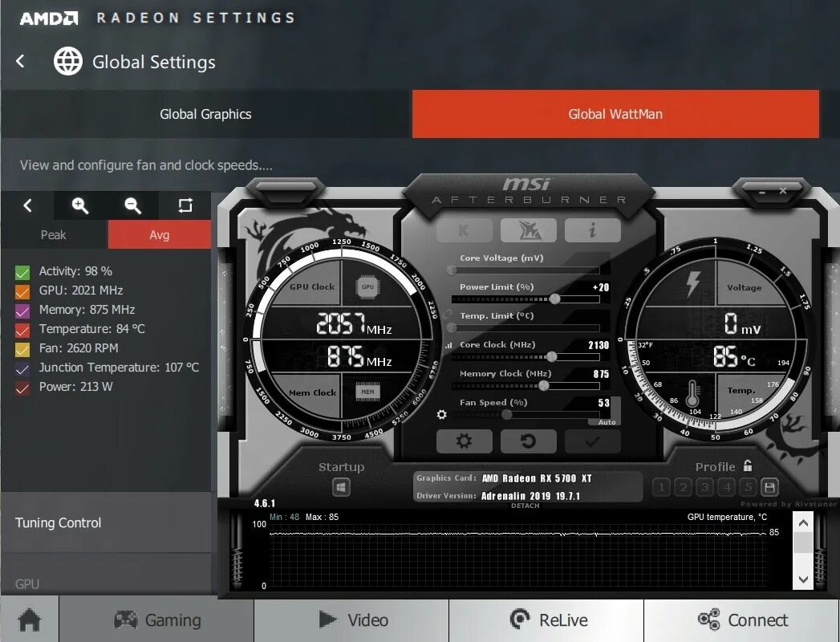This screenshot has width=840, height=642.
Task: Click the GPU label under Tuning Control
Action: tap(26, 584)
